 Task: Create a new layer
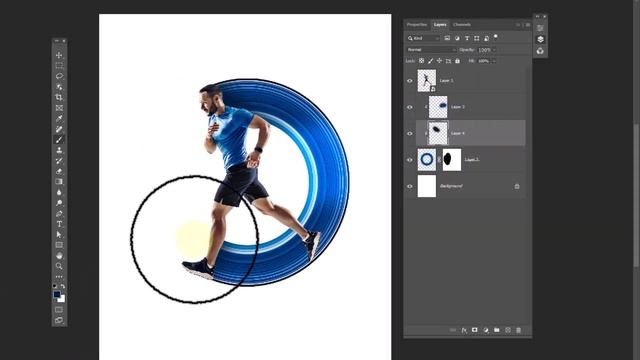(x=508, y=330)
